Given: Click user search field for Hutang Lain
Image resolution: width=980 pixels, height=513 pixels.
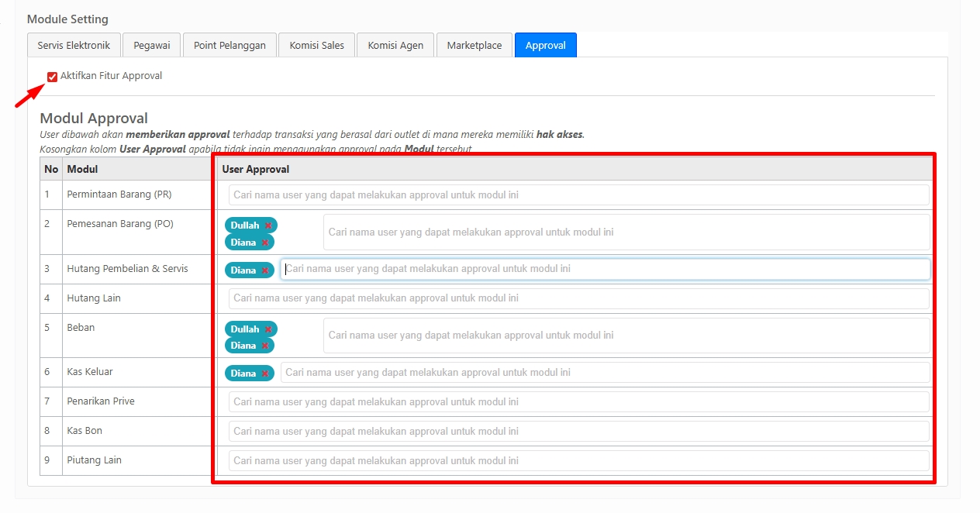Looking at the screenshot, I should tap(578, 298).
